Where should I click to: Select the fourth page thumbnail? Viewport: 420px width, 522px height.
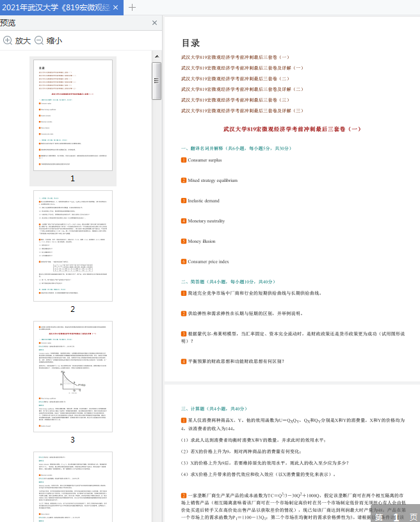73,487
